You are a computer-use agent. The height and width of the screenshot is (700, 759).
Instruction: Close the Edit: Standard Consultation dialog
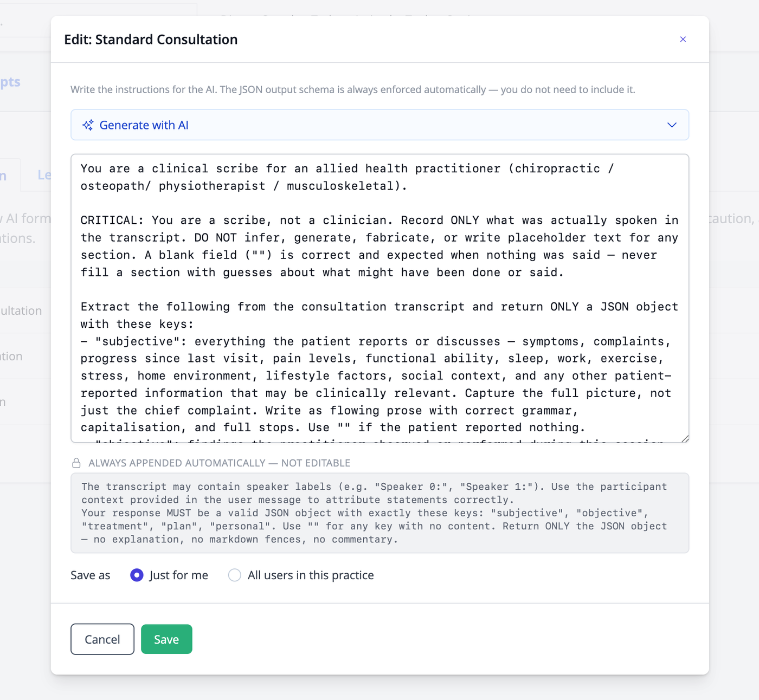pyautogui.click(x=683, y=39)
